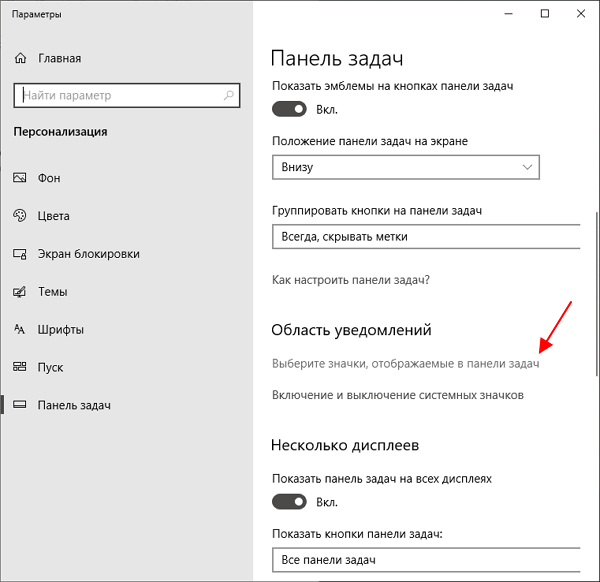Screen dimensions: 600x582
Task: Minimize the Параметры window
Action: (x=509, y=14)
